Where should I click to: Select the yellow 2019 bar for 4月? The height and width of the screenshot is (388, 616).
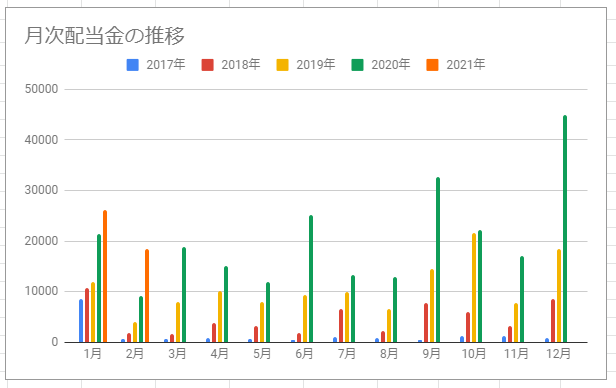pos(220,317)
